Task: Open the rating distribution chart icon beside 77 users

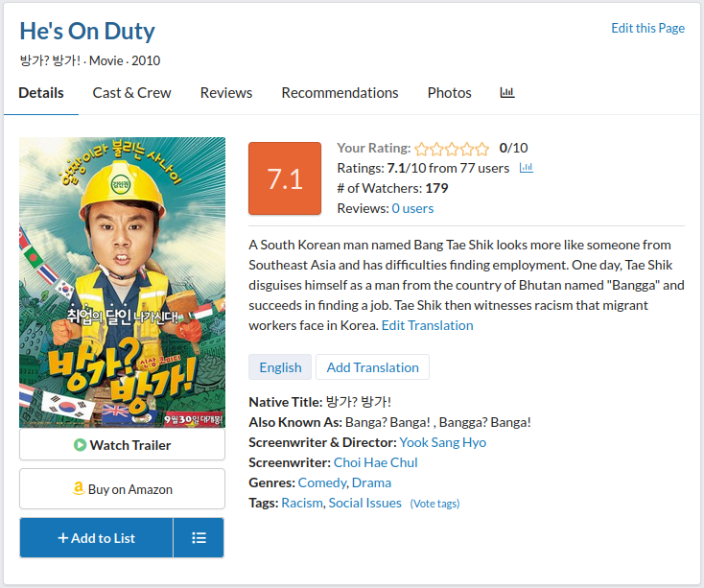Action: click(x=526, y=168)
